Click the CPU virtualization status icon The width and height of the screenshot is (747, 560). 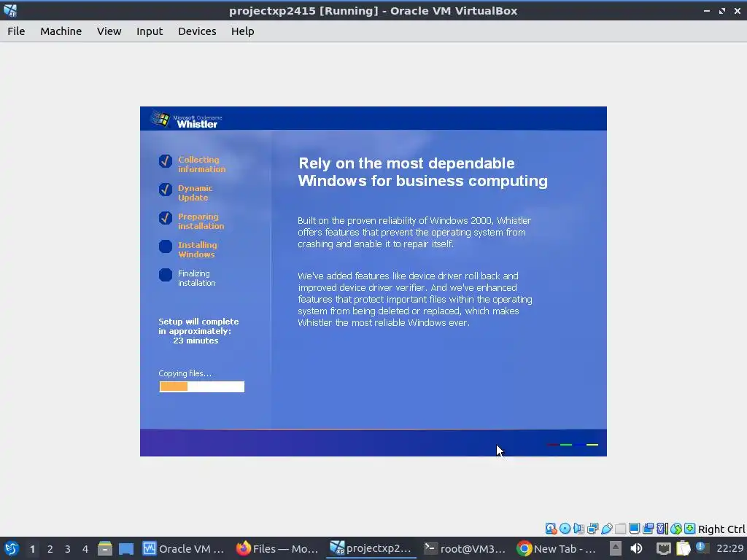tap(662, 529)
